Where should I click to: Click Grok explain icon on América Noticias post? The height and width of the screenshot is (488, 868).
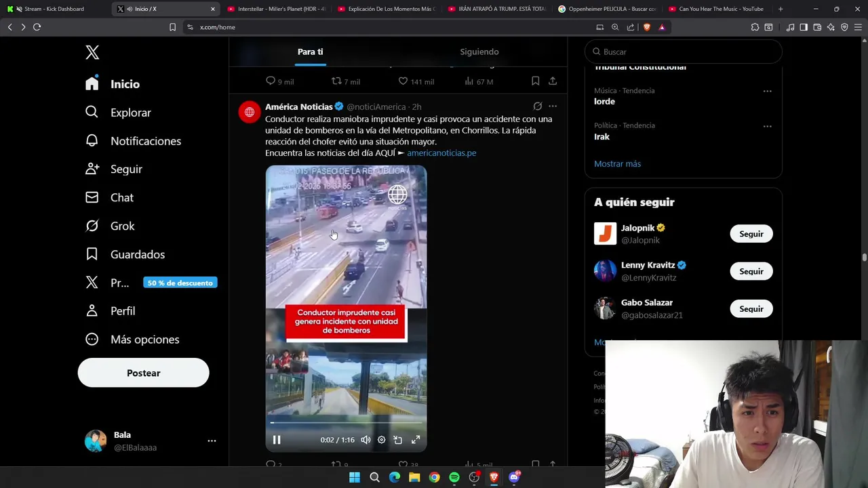(537, 106)
